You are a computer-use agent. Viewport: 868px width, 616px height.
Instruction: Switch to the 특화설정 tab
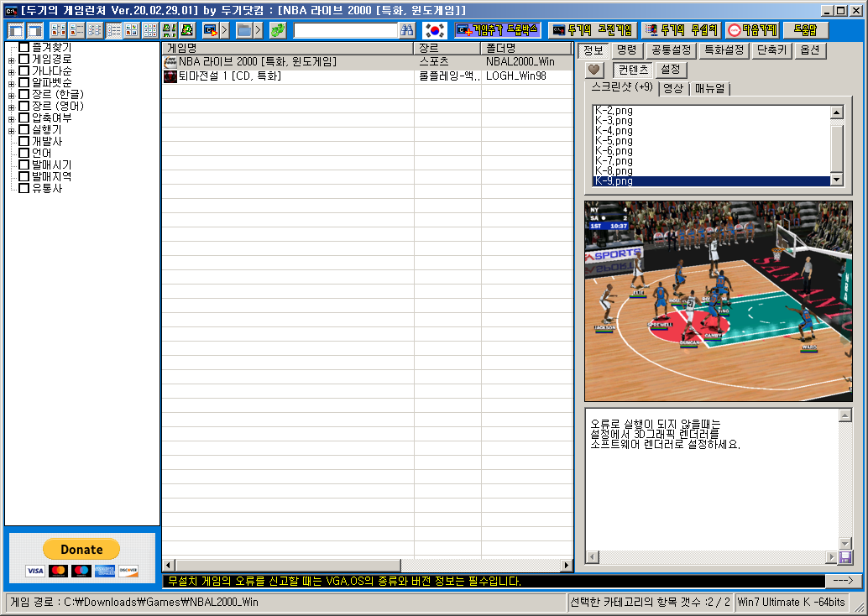click(724, 50)
